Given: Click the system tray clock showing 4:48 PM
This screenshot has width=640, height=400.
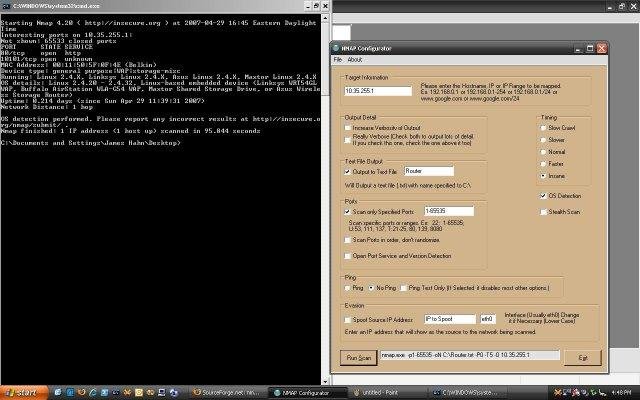Looking at the screenshot, I should [x=622, y=393].
